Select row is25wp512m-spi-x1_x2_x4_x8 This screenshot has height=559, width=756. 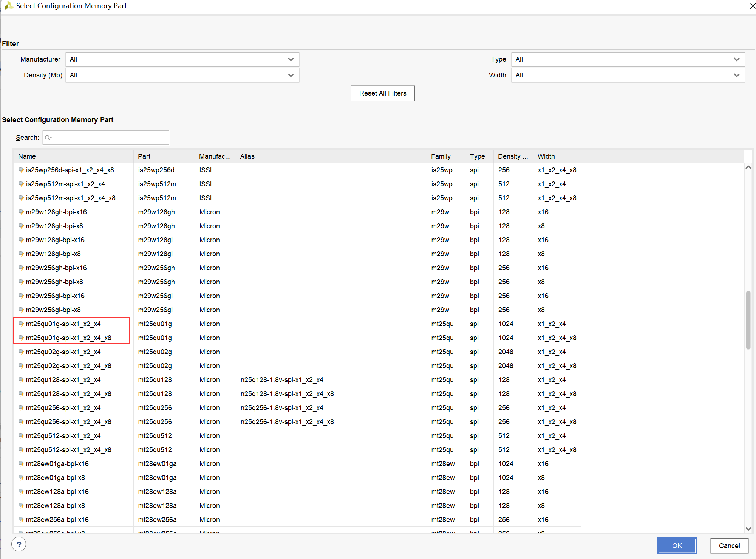pos(297,198)
